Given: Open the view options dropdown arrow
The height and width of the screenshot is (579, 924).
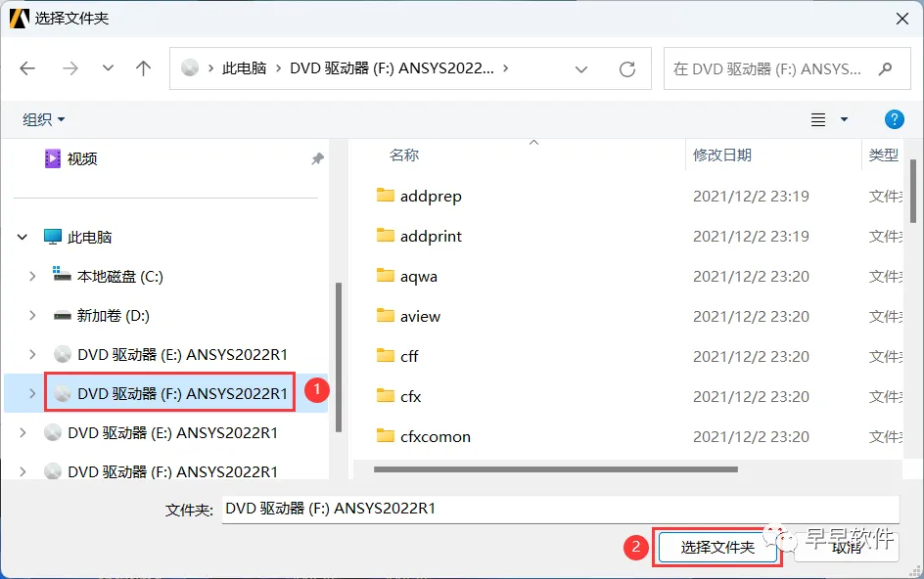Looking at the screenshot, I should (x=844, y=119).
